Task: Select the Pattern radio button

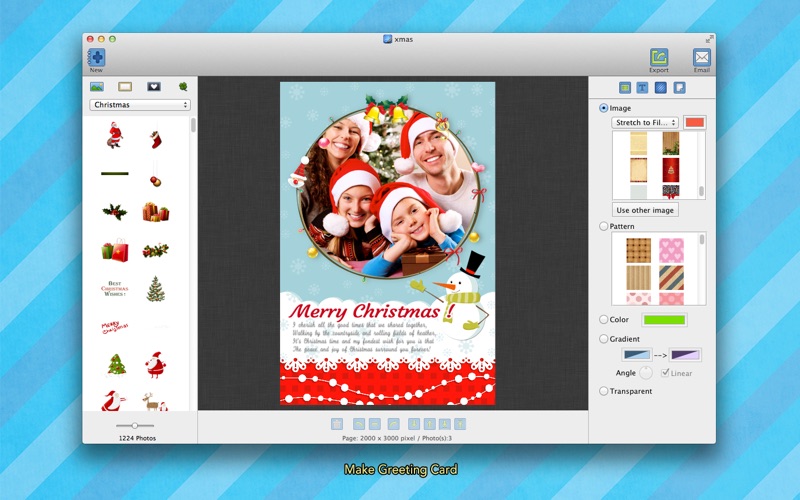Action: click(x=604, y=227)
